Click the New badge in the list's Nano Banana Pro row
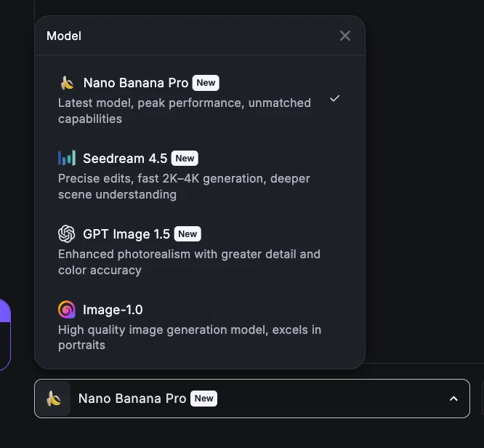 click(206, 83)
